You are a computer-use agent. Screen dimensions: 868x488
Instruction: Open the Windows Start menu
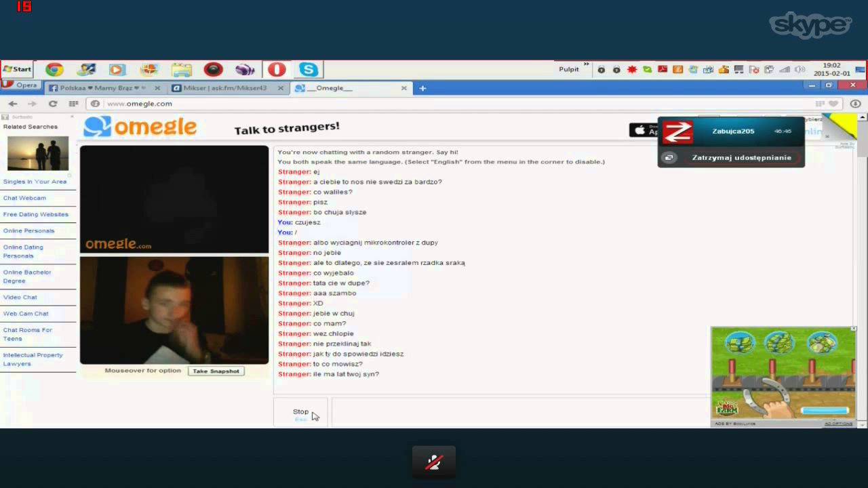[17, 69]
